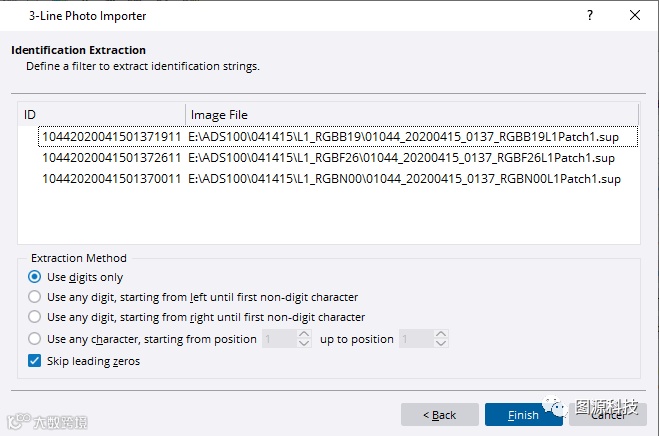Go to previous step with Back button
The height and width of the screenshot is (436, 659).
tap(439, 415)
